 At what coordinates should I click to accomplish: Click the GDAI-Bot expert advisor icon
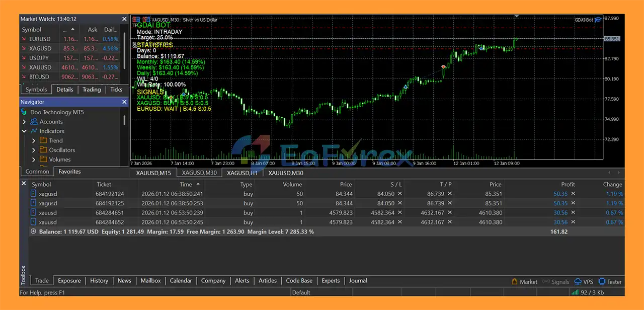click(x=598, y=20)
